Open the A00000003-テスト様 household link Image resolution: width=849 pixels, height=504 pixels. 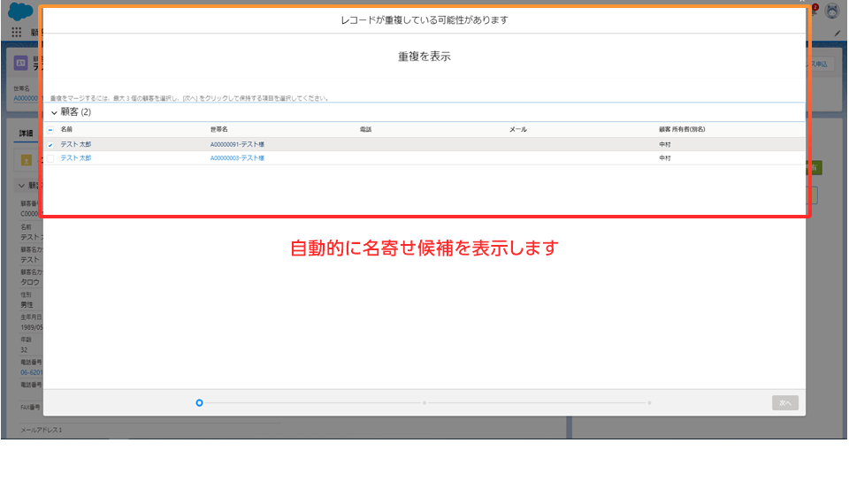point(237,158)
